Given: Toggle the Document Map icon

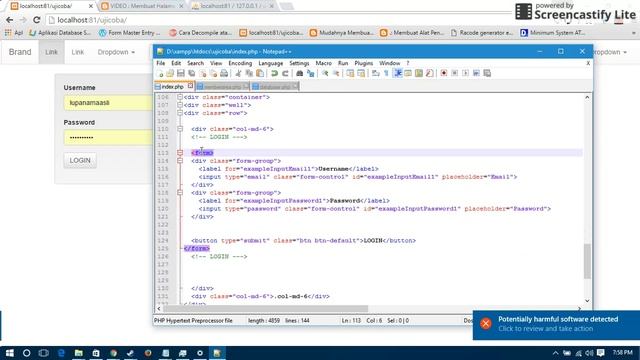Looking at the screenshot, I should [419, 73].
